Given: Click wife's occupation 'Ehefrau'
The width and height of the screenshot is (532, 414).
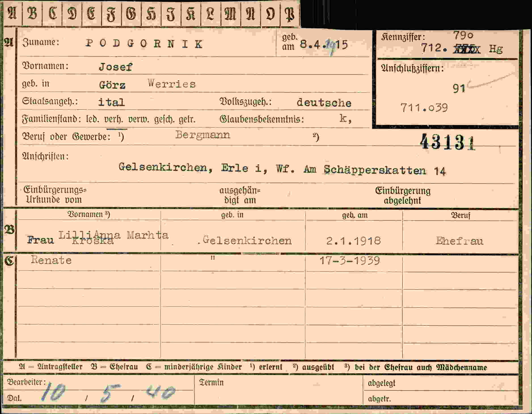Looking at the screenshot, I should [460, 241].
